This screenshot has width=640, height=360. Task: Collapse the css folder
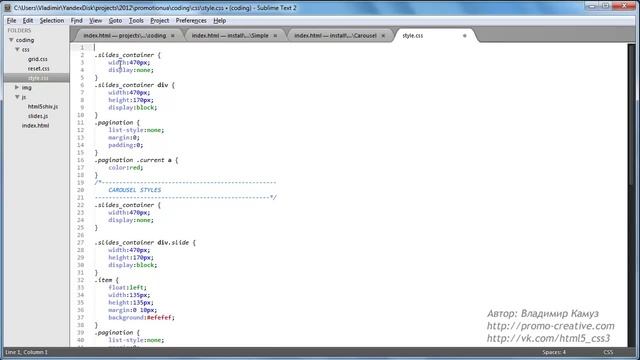17,49
